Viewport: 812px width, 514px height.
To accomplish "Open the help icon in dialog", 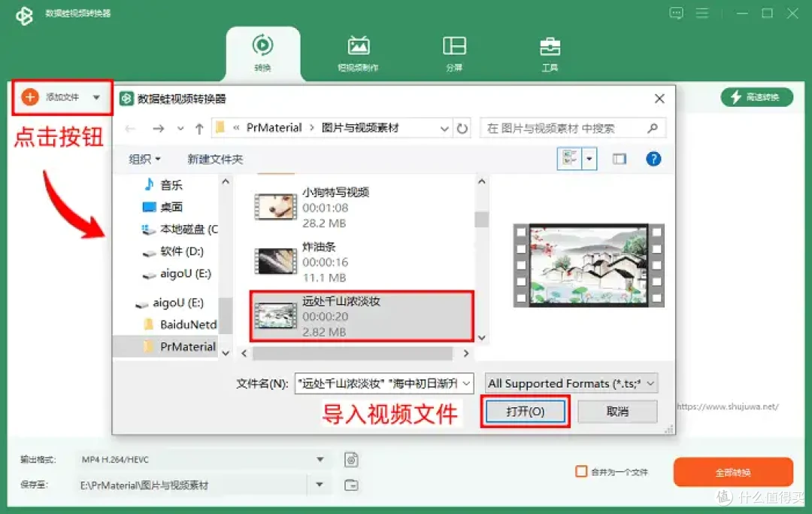I will (653, 159).
